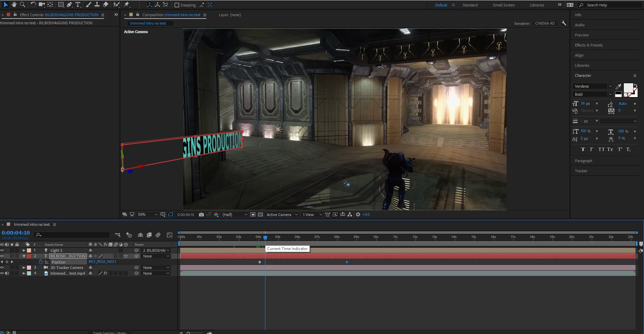Screen dimensions: 644x334
Task: Open the Graph Editor in timeline
Action: click(169, 235)
